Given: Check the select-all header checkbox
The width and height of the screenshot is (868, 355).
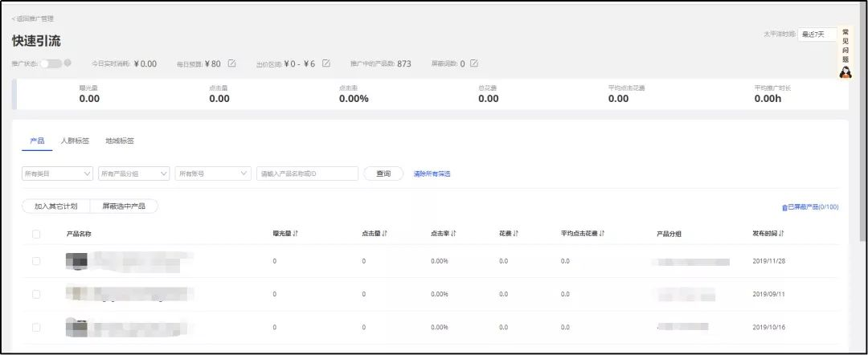Looking at the screenshot, I should (36, 234).
